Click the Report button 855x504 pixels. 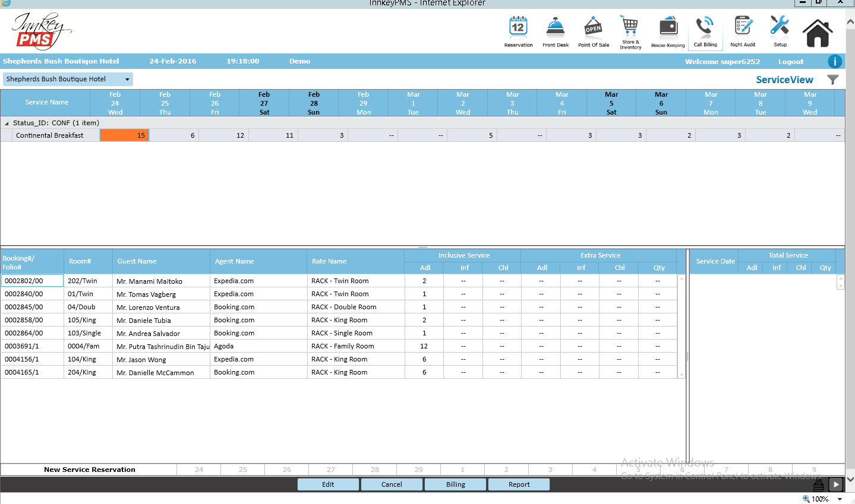point(519,484)
